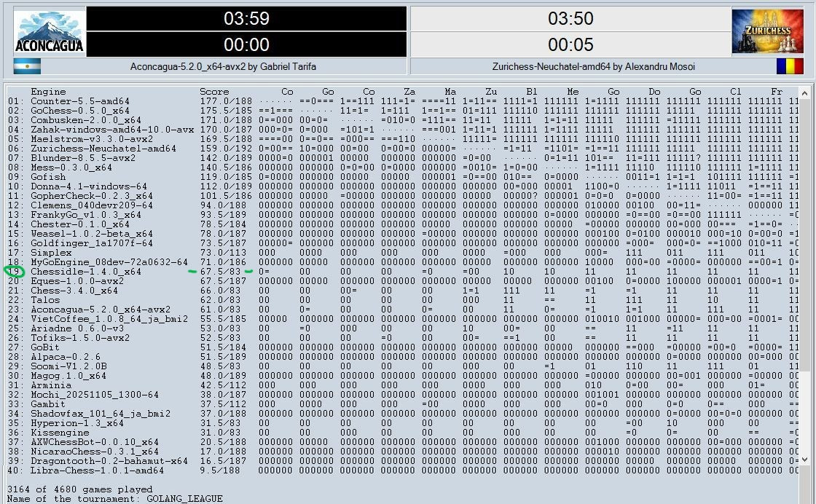Click the Romania flag icon
The width and height of the screenshot is (816, 504).
[x=790, y=66]
